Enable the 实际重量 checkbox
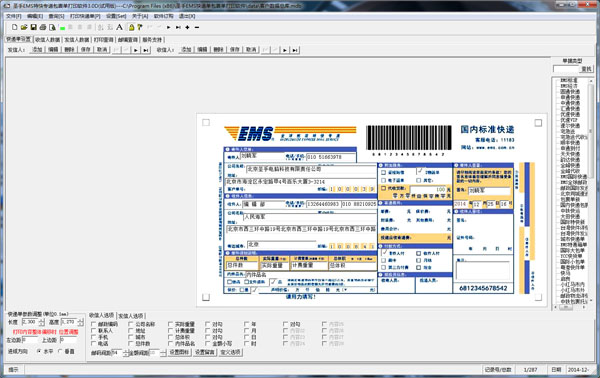 coord(171,324)
